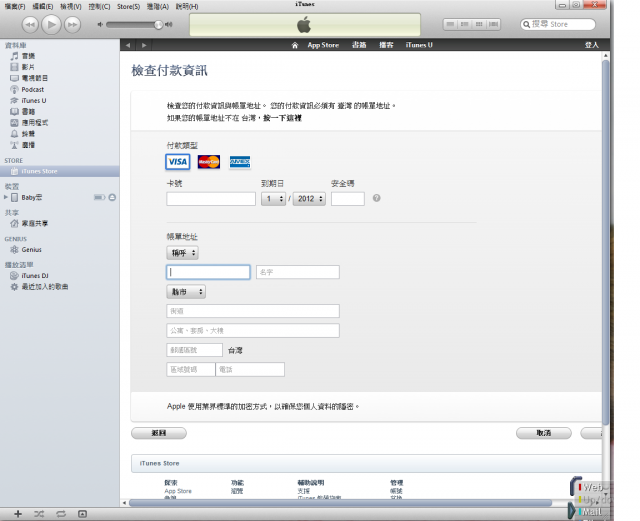Go back in Store navigation bar
The height and width of the screenshot is (521, 640).
(128, 45)
